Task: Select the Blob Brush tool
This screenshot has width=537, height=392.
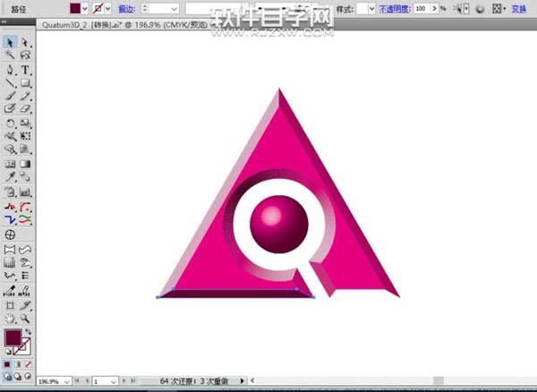Action: pos(10,108)
